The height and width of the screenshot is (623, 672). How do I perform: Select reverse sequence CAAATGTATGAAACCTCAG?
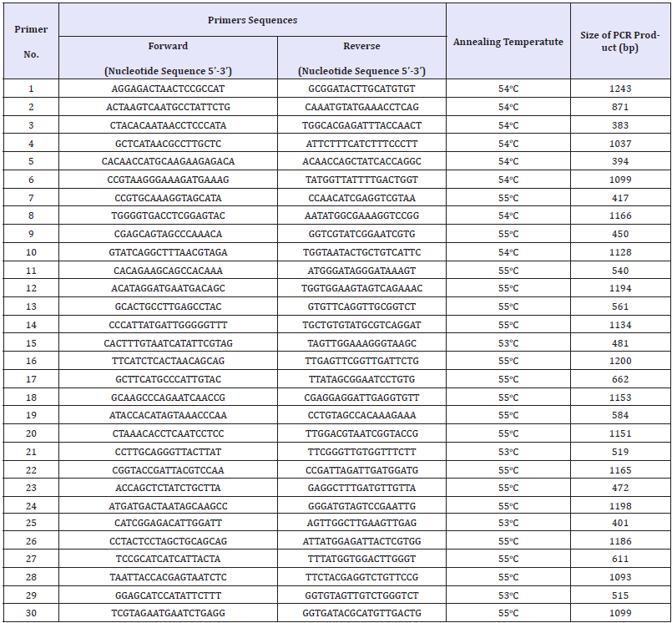coord(361,107)
